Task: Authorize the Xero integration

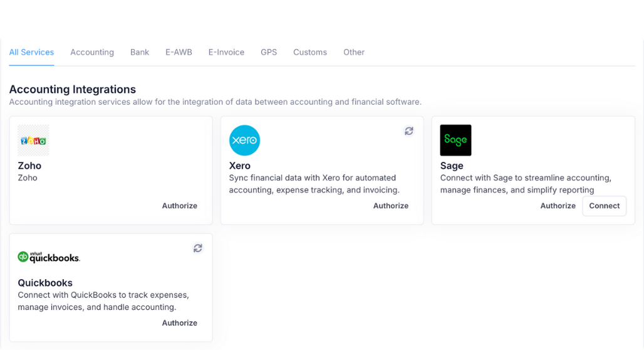Action: pyautogui.click(x=390, y=206)
